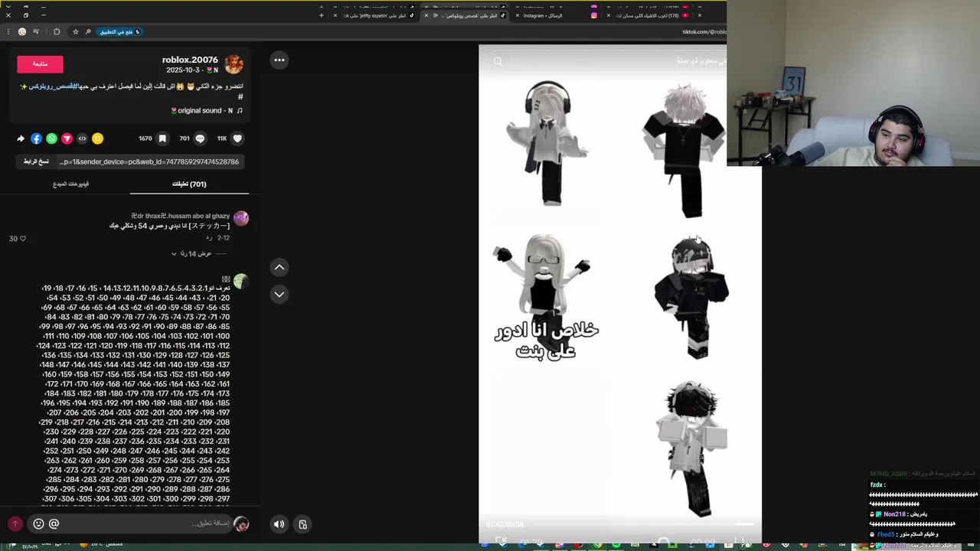
Task: Click the video link URL field
Action: click(149, 161)
